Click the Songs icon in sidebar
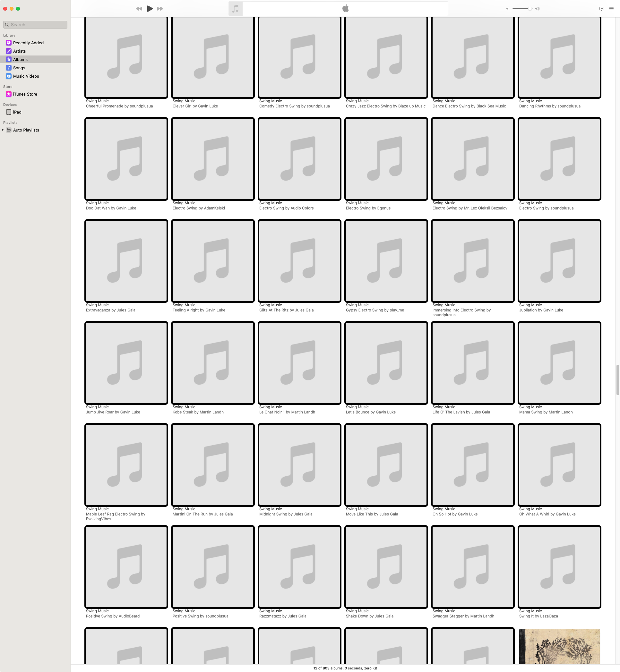 (x=9, y=68)
